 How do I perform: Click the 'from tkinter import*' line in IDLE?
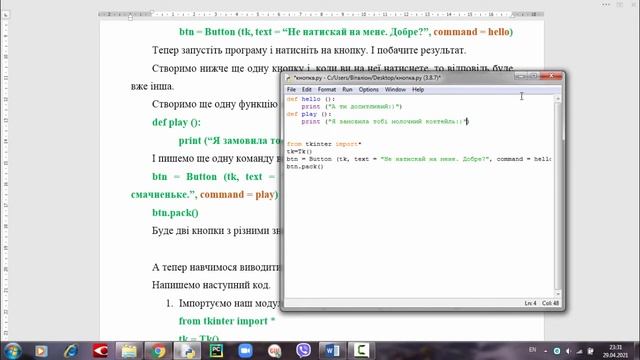324,144
